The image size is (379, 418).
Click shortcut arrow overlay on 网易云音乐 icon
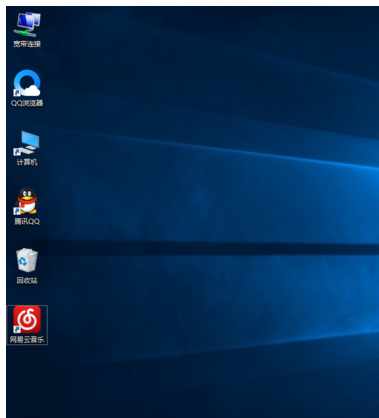17,329
